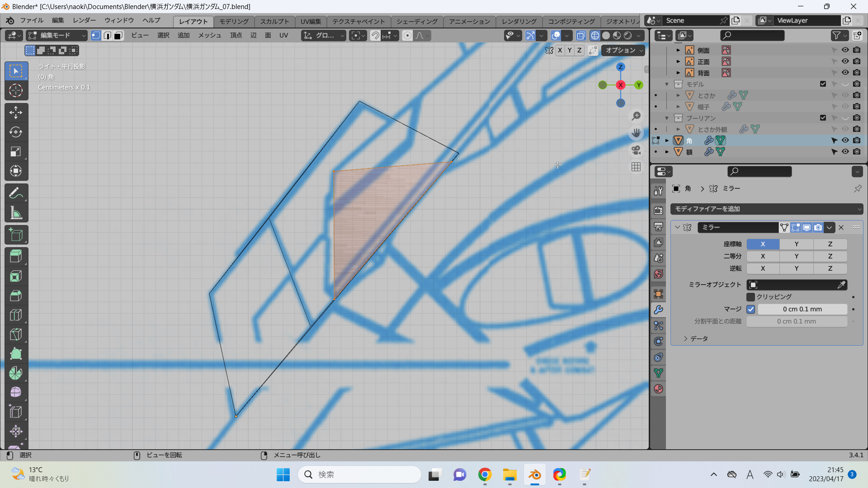Image resolution: width=868 pixels, height=488 pixels.
Task: Toggle the X-ray display button
Action: (x=581, y=36)
